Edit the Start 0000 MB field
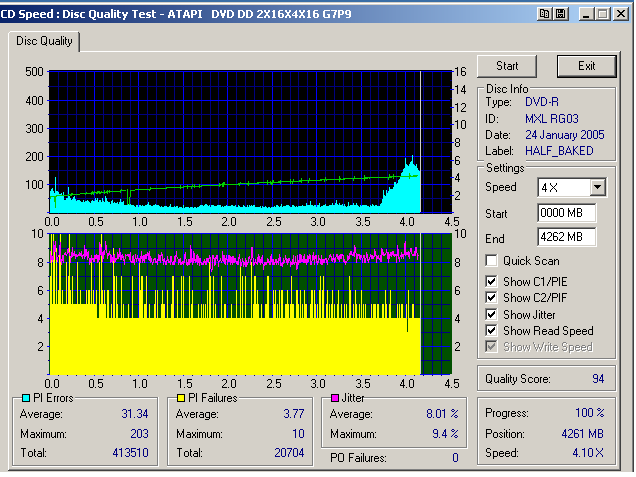Viewport: 636px width, 477px height. tap(567, 213)
